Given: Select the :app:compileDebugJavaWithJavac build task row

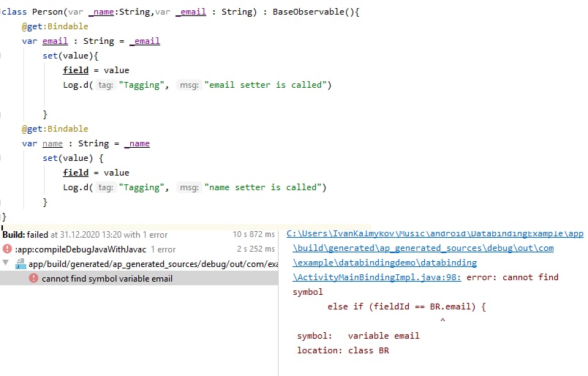Looking at the screenshot, I should (139, 249).
